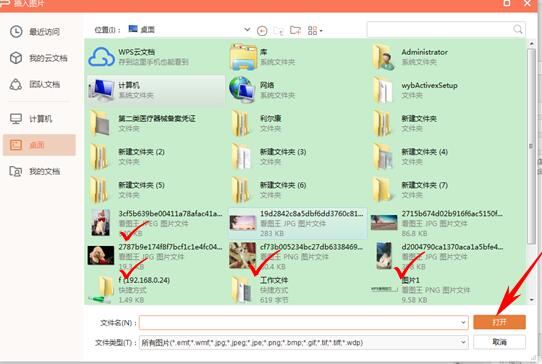Click the monitor icon beside 计算机 in sidebar

(16, 119)
